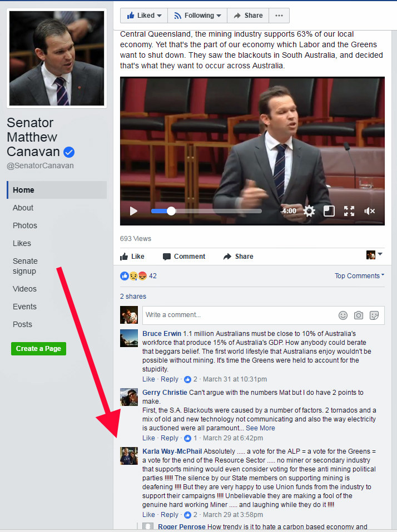Open About in the page sidebar
397x532 pixels.
point(23,208)
